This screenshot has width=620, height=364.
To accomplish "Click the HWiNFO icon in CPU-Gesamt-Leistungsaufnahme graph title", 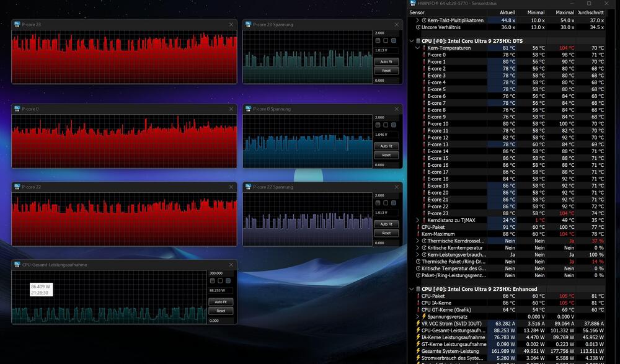I will (17, 265).
